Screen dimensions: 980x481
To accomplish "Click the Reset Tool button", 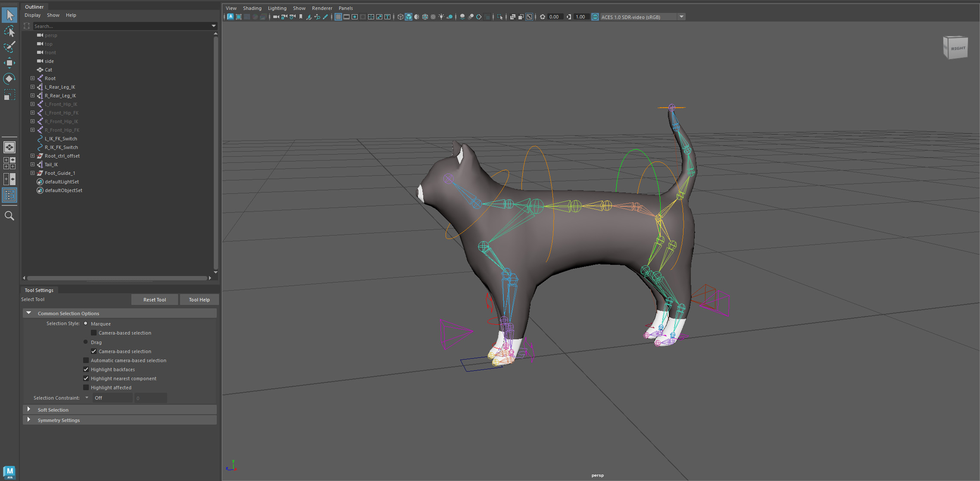I will coord(154,300).
